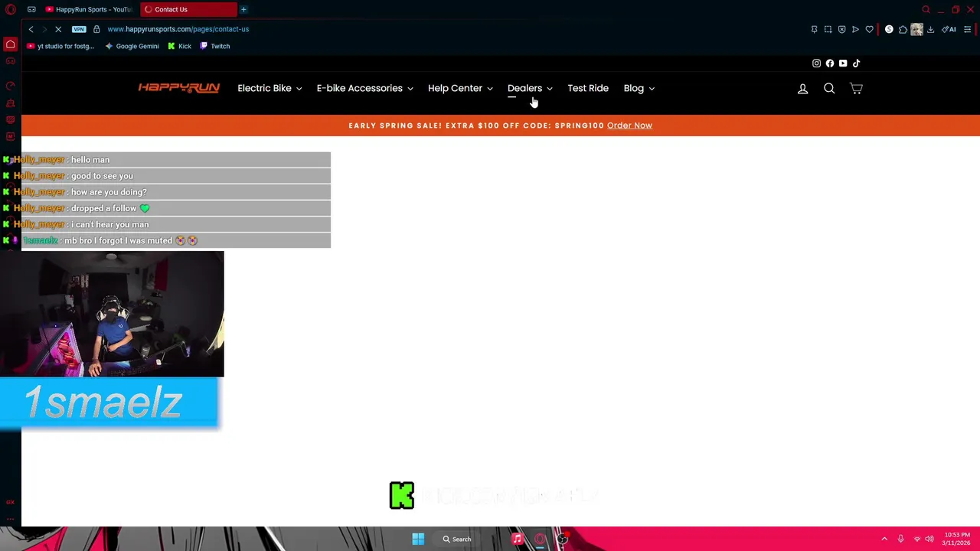Open My Flow send icon
This screenshot has width=980, height=551.
click(855, 29)
